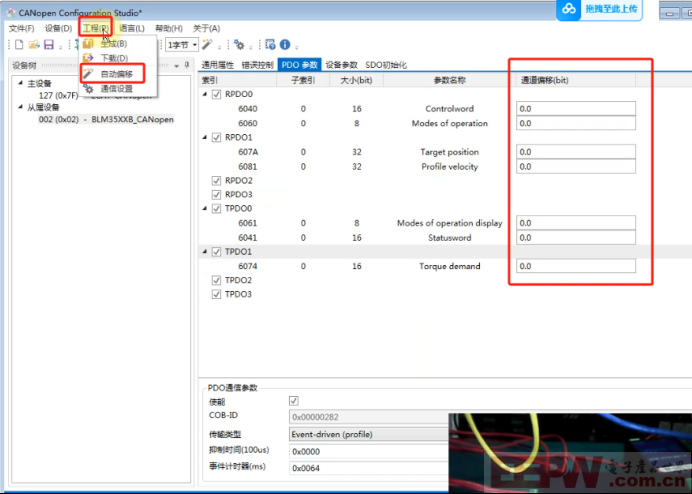This screenshot has width=692, height=494.
Task: Click Controlword channel offset field
Action: 576,109
